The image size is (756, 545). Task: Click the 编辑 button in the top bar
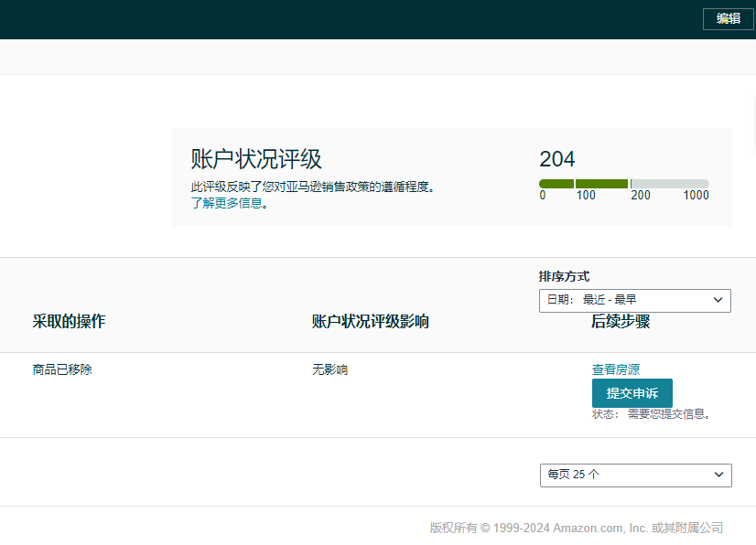728,18
